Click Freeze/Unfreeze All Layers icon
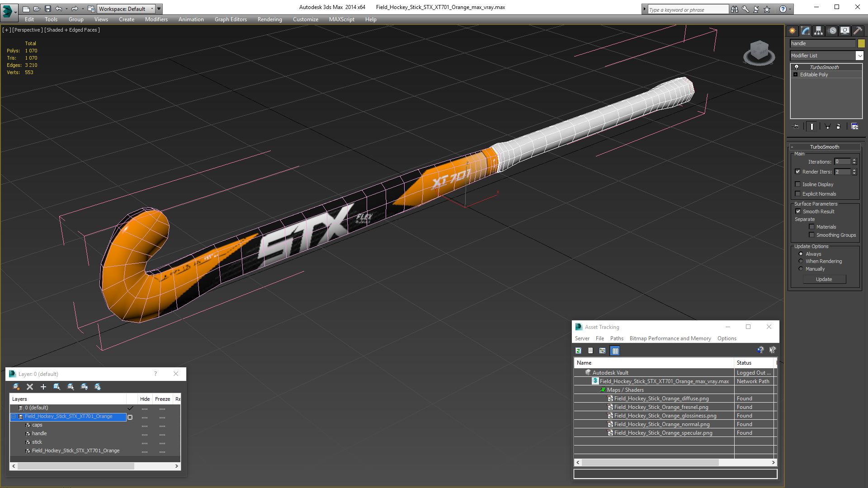868x488 pixels. [98, 387]
